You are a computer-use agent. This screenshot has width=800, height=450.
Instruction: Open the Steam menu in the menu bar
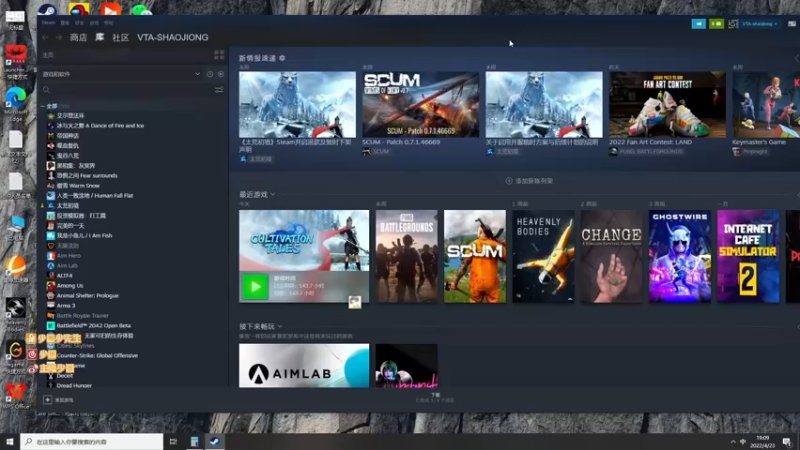[x=48, y=23]
